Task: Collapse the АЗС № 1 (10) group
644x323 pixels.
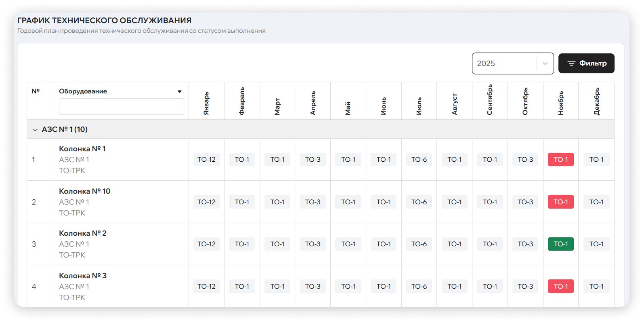Action: (35, 130)
